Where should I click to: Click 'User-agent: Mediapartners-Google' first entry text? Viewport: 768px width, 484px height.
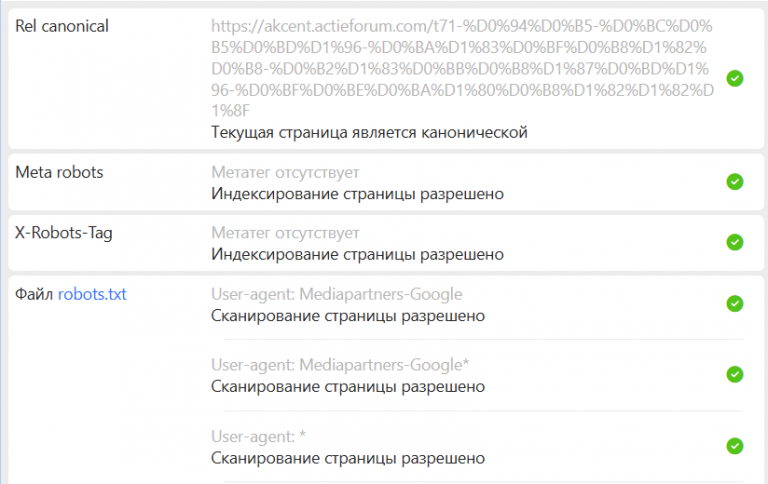pos(336,294)
